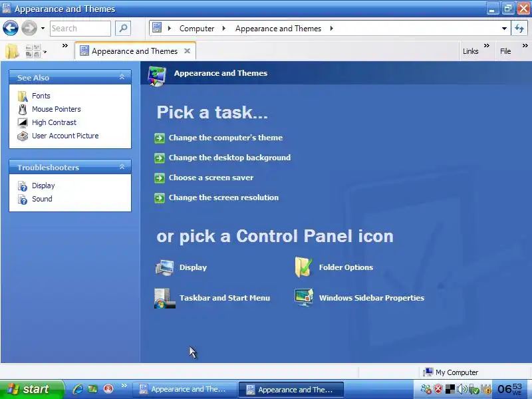Click the Appearance and Themes header monitor icon

pos(157,76)
